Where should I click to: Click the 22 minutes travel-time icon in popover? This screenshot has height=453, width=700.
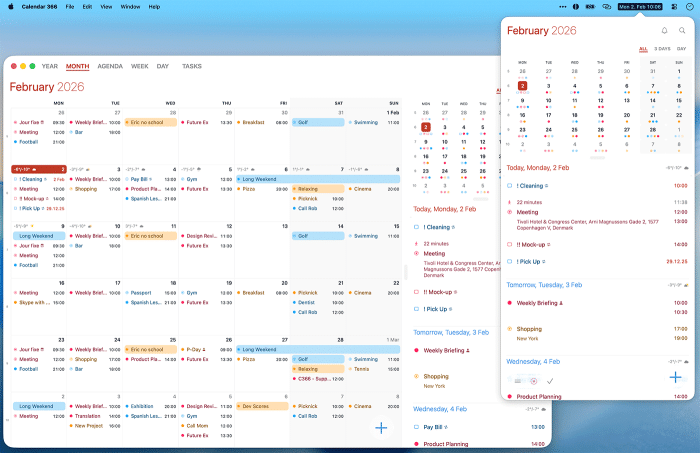[509, 202]
